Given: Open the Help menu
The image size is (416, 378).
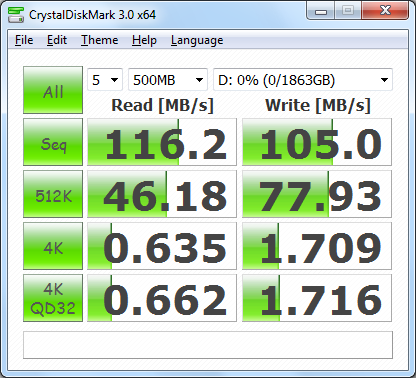Looking at the screenshot, I should tap(144, 40).
